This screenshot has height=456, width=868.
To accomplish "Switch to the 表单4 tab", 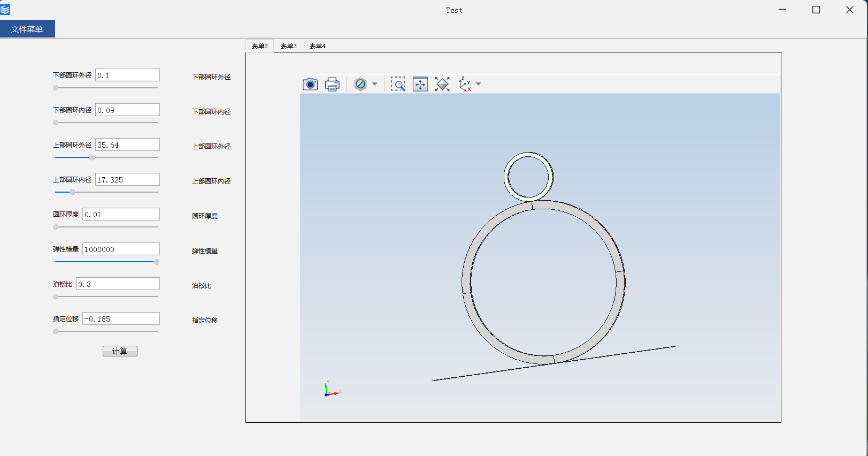I will [x=317, y=46].
